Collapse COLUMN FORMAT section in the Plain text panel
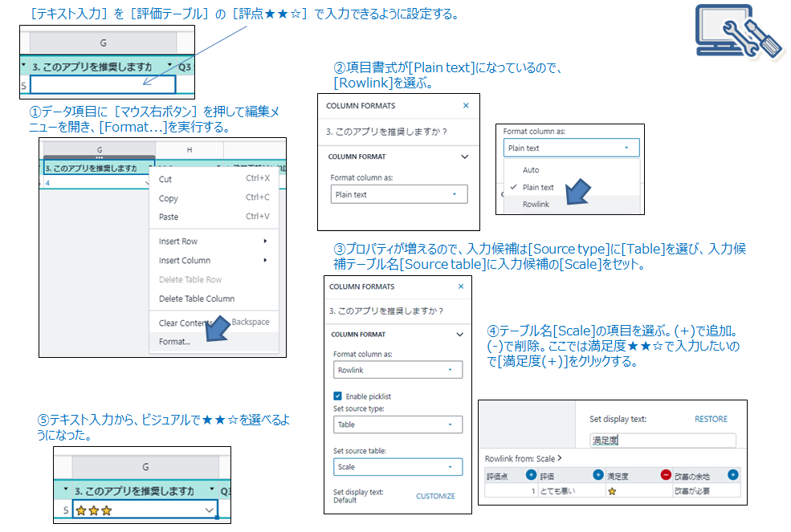The image size is (791, 532). pos(465,156)
